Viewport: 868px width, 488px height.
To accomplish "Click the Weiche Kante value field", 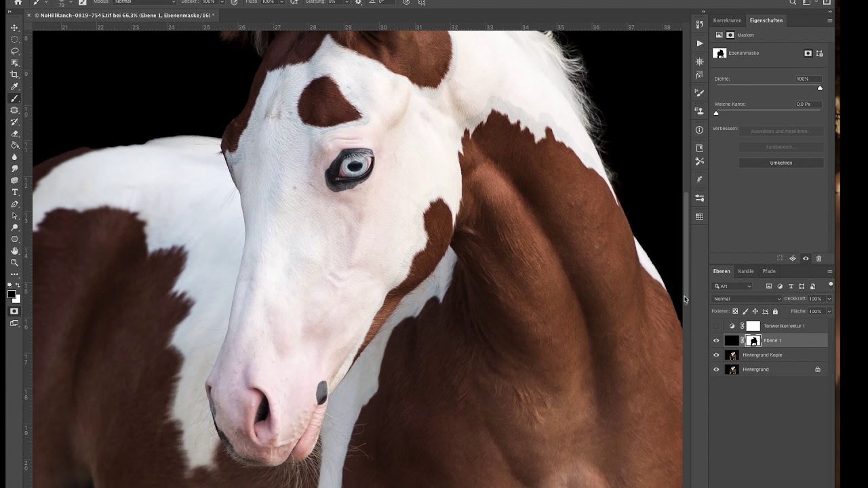I will click(x=808, y=104).
